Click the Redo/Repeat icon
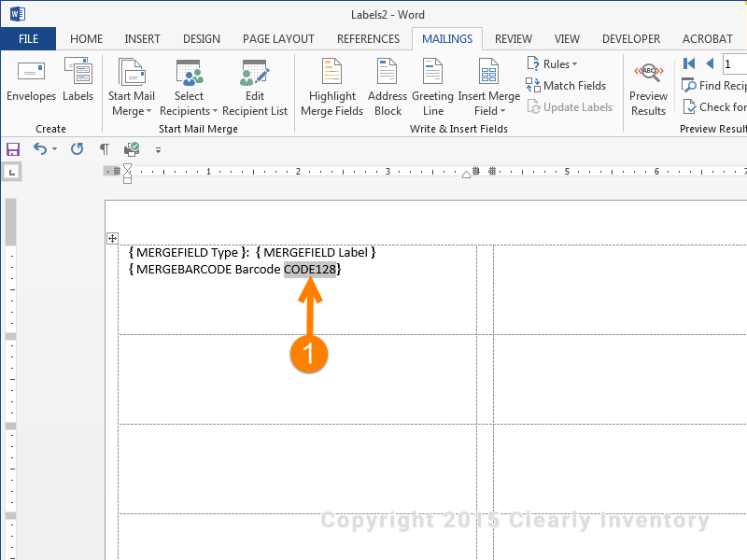This screenshot has height=560, width=747. point(78,149)
